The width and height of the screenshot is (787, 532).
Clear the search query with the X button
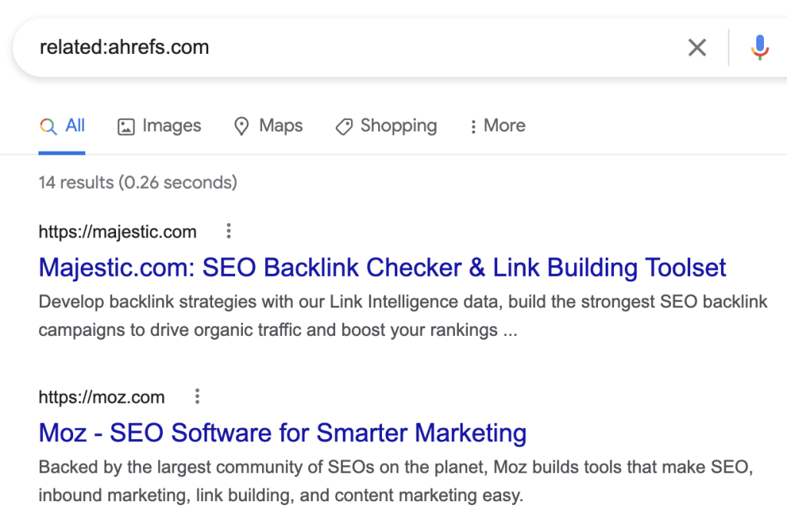(697, 47)
